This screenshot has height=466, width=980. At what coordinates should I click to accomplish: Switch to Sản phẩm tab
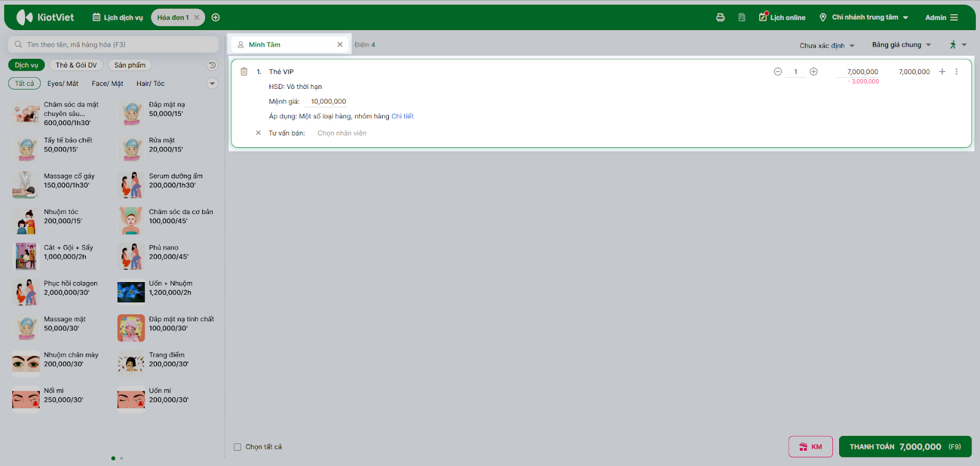[x=130, y=65]
